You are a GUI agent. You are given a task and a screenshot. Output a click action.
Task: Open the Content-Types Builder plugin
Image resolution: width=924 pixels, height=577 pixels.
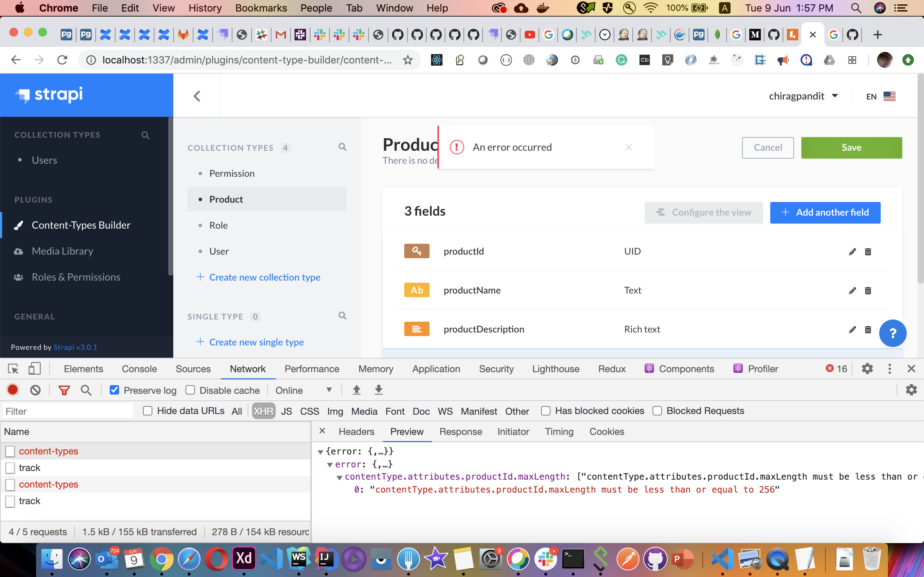pyautogui.click(x=81, y=225)
